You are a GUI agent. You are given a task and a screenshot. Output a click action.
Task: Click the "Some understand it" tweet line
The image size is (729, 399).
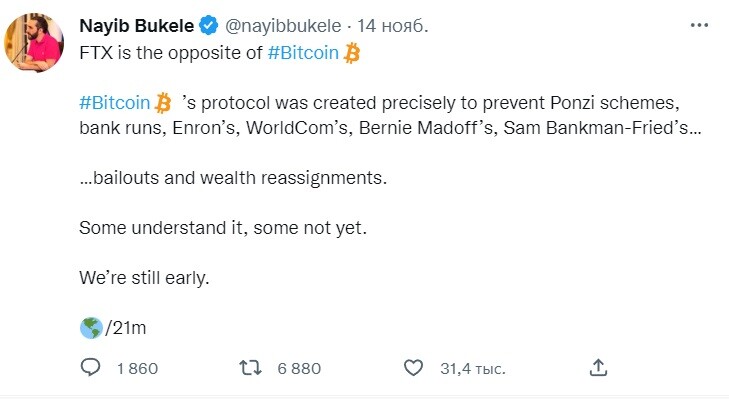pos(223,228)
